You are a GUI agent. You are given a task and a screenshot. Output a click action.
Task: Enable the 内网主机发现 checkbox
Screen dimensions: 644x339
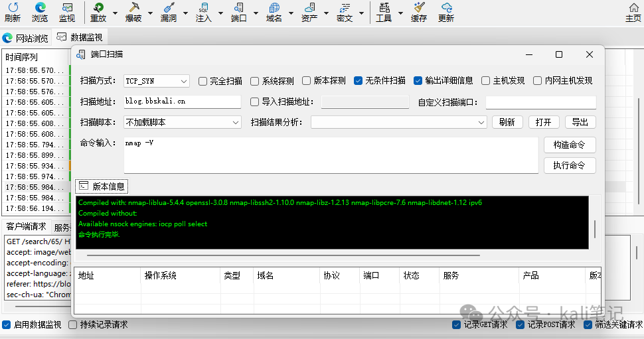537,80
